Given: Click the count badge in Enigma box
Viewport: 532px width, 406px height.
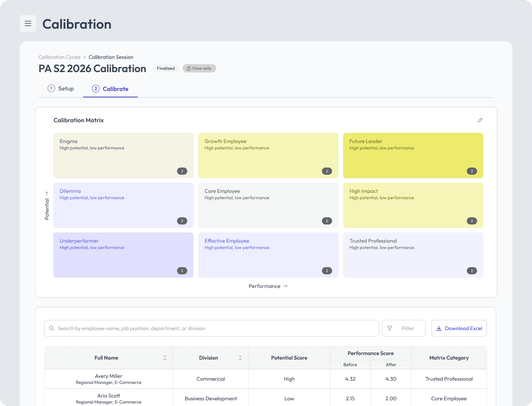Looking at the screenshot, I should [182, 171].
